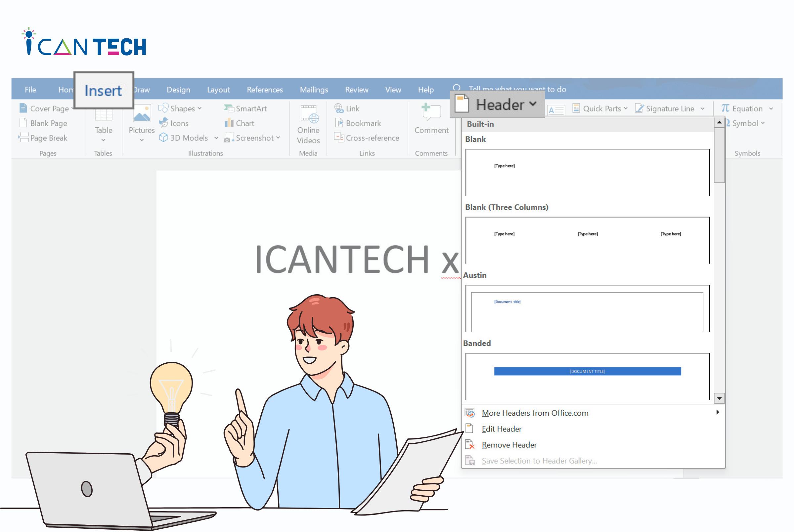Click the Screenshot camera icon

(229, 139)
